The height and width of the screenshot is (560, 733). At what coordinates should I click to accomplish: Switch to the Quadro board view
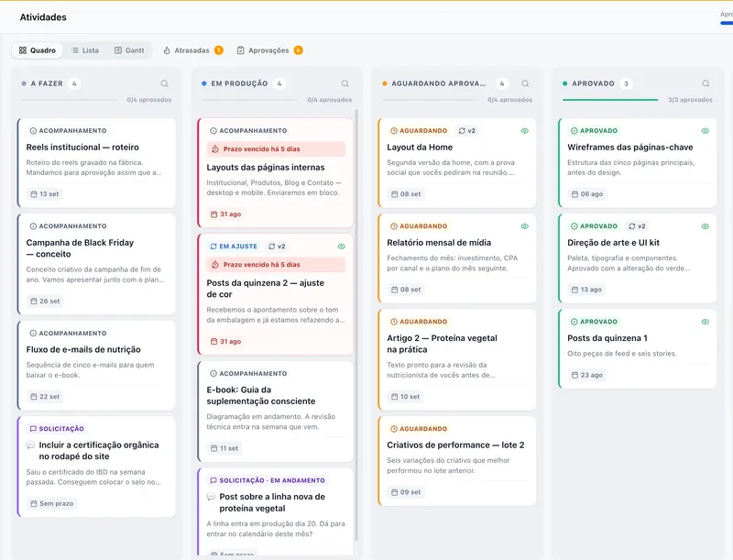click(x=37, y=50)
